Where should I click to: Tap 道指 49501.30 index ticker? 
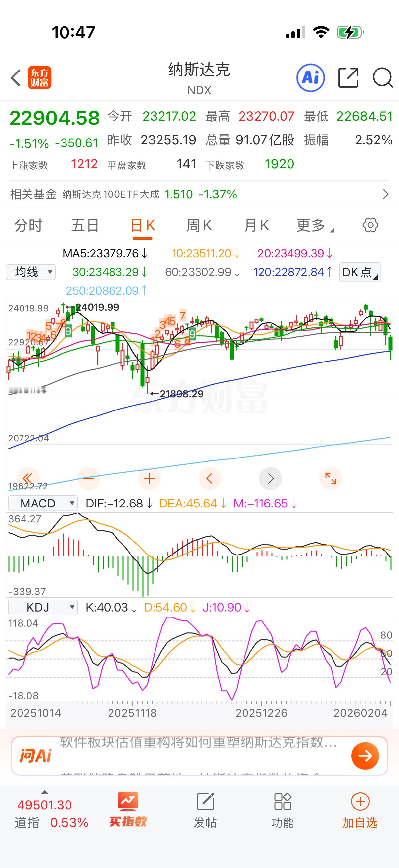(x=51, y=813)
